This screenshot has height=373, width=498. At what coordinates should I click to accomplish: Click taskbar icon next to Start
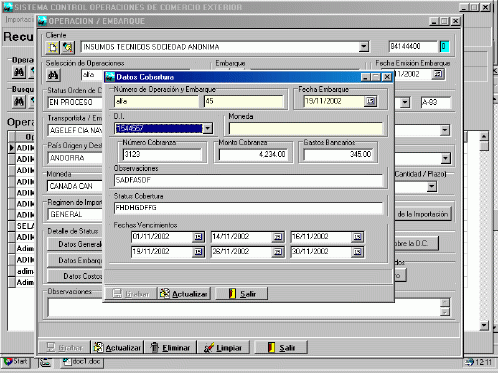[x=45, y=362]
